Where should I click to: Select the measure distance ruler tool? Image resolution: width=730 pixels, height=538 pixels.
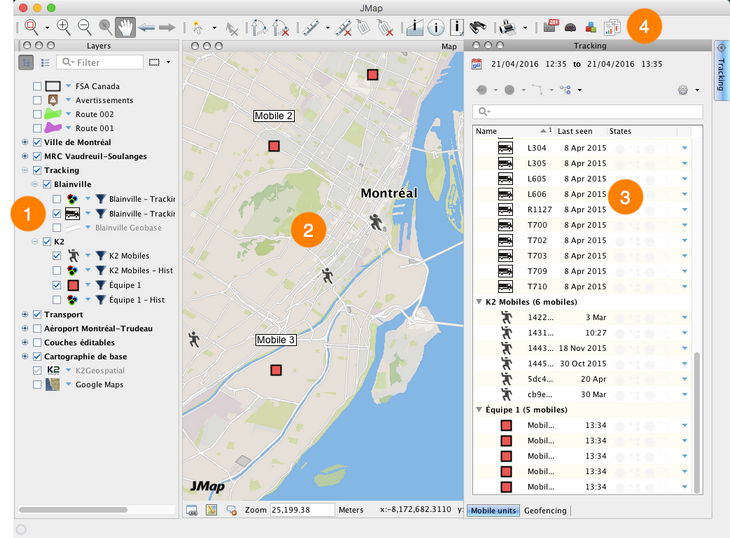coord(311,27)
